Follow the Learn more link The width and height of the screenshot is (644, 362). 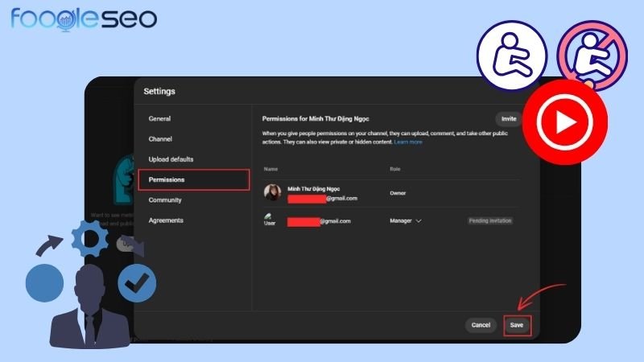coord(408,142)
